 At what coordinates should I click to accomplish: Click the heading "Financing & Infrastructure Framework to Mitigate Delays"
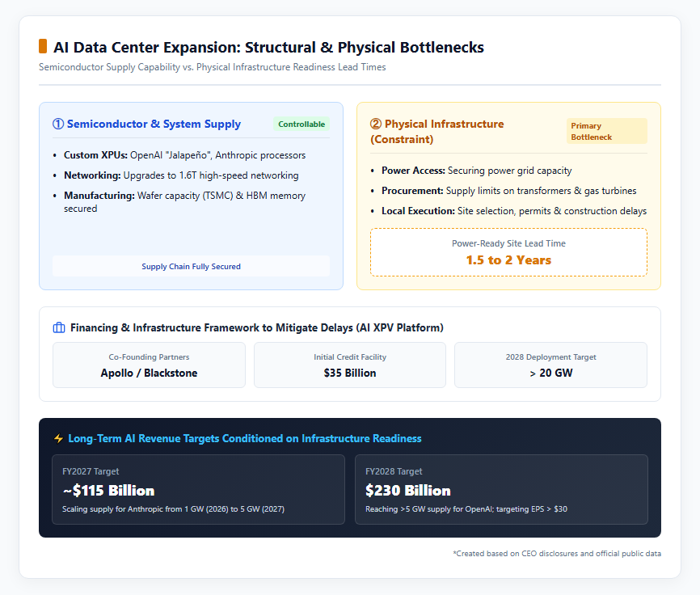coord(257,328)
